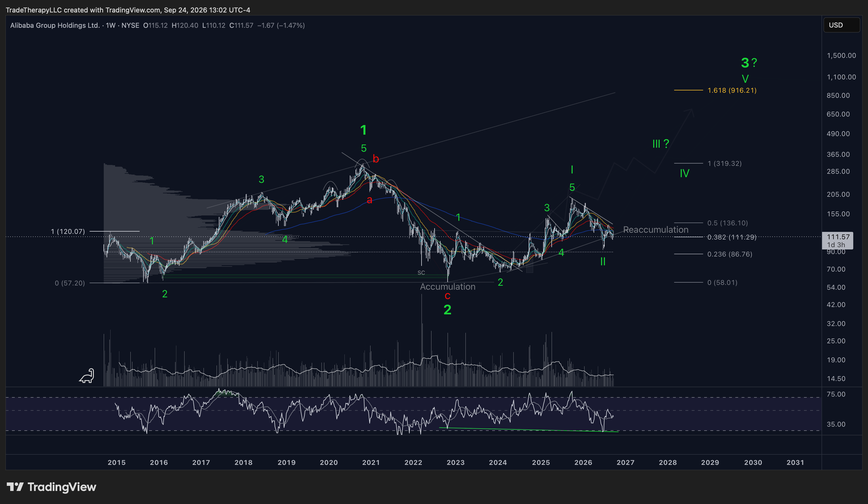This screenshot has width=868, height=504.
Task: Click the 1,500.00 price scale label
Action: 841,56
